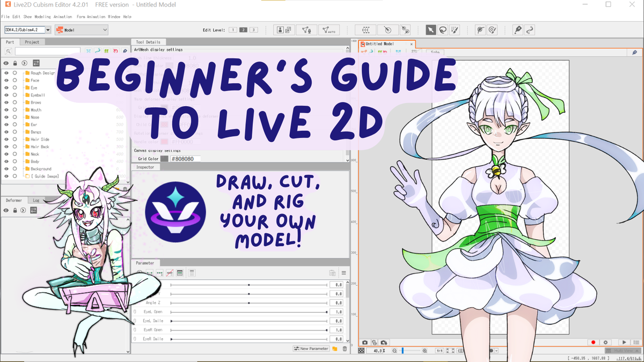The width and height of the screenshot is (644, 362).
Task: Hide the Face folder with its eye toggle
Action: [x=6, y=80]
